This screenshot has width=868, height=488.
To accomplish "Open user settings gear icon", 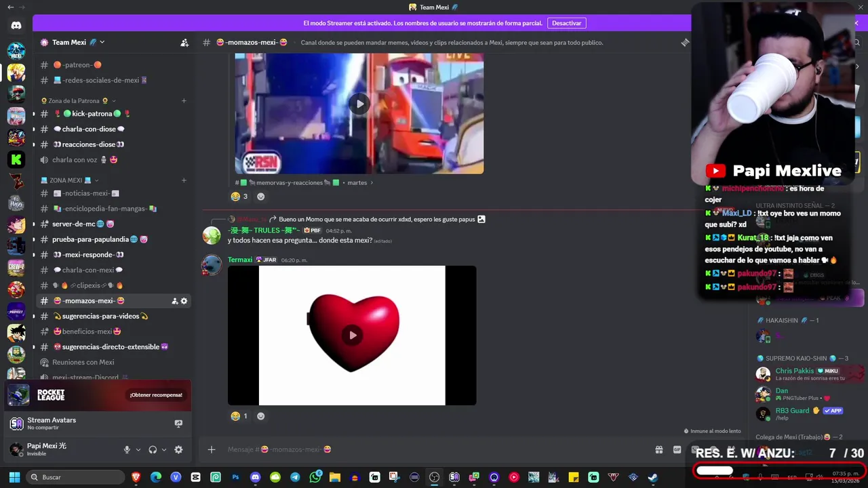I will (178, 449).
